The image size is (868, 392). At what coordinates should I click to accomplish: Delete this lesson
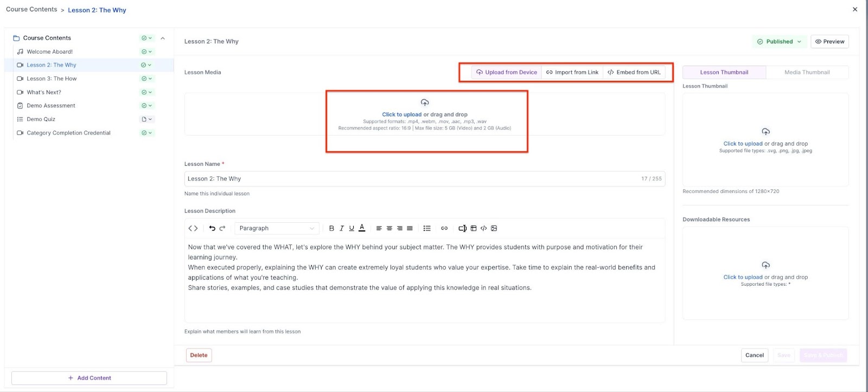click(199, 355)
